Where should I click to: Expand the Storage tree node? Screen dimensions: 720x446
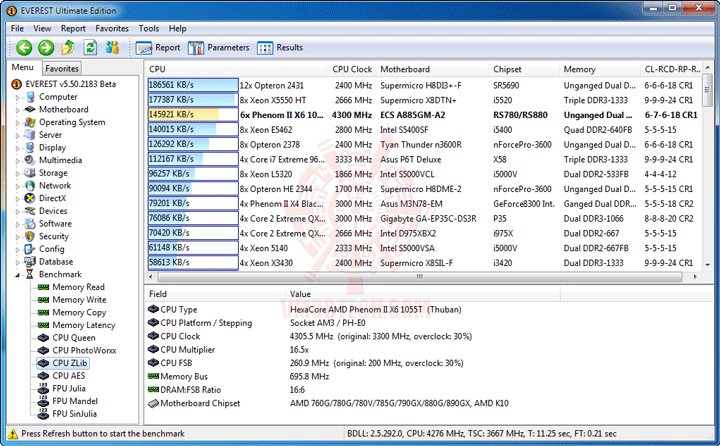(17, 173)
